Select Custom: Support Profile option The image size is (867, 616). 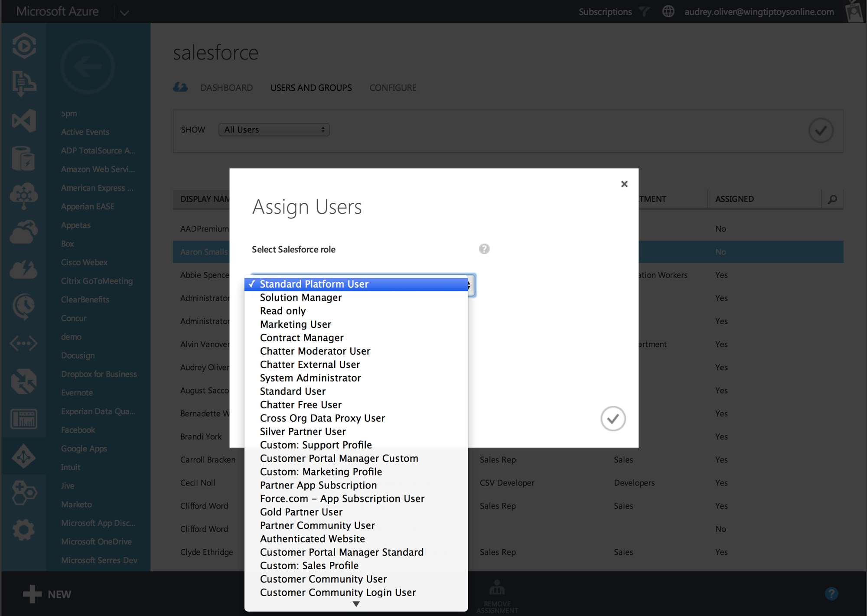(356, 445)
